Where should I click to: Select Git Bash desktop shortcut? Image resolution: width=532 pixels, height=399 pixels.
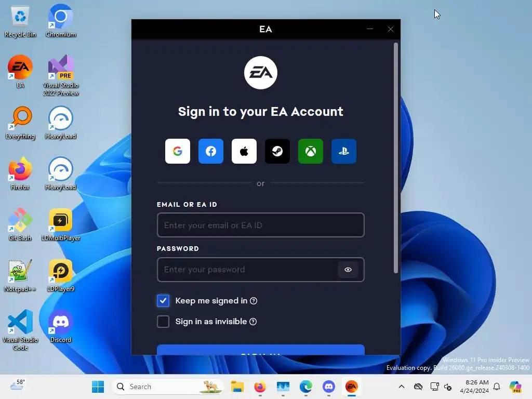pyautogui.click(x=20, y=224)
